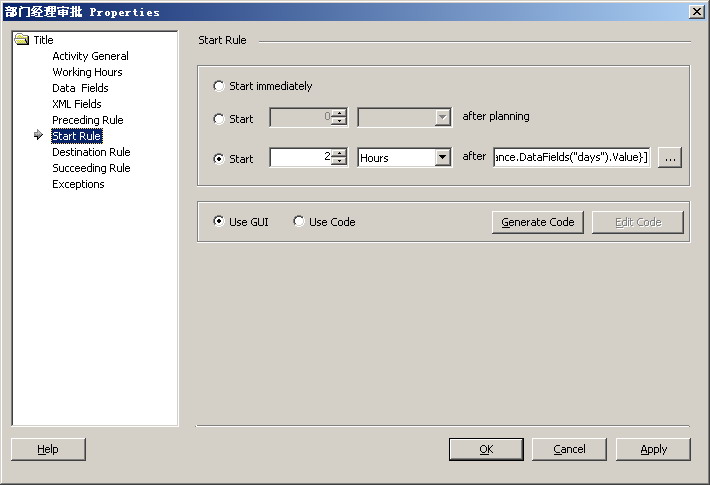Increase the value 2 with spinner up arrow
Screen dimensions: 710x485
click(339, 153)
